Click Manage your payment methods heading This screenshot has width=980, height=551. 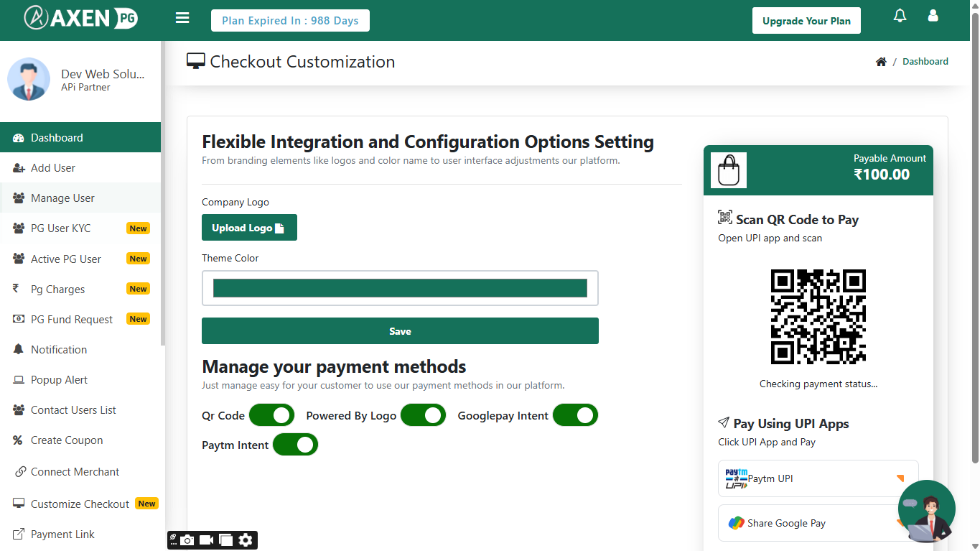(x=334, y=366)
